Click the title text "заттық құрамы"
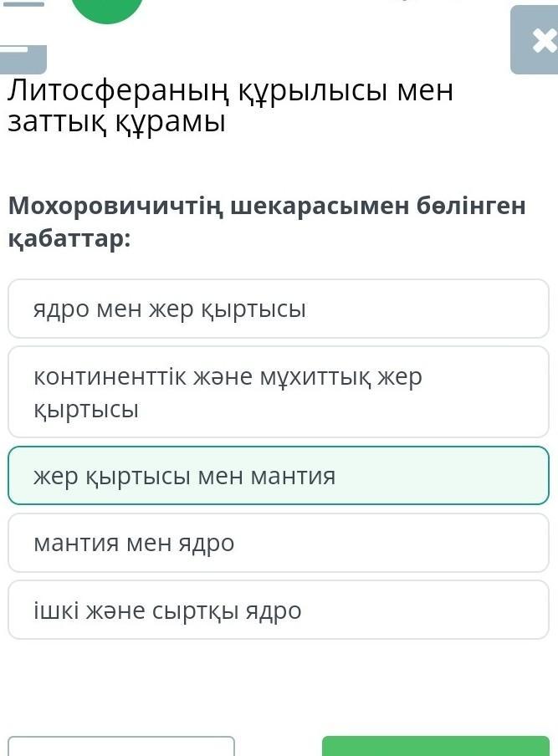This screenshot has height=756, width=558. point(117,122)
